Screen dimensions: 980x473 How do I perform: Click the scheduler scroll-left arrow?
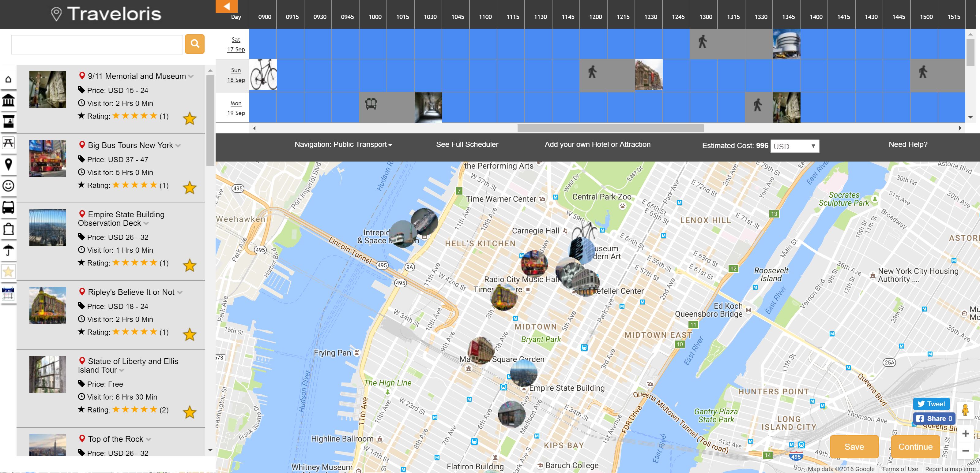click(x=254, y=128)
